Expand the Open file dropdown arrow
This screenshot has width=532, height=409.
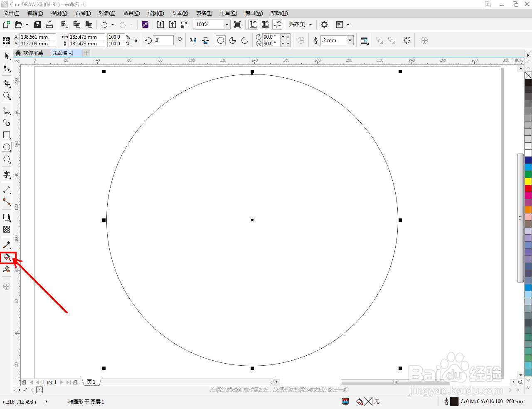(27, 25)
